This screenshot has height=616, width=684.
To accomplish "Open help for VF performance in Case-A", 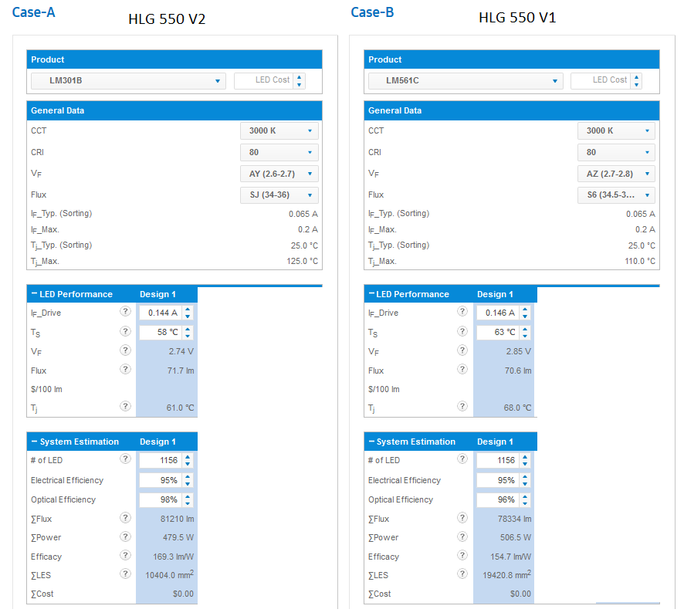I will (125, 350).
